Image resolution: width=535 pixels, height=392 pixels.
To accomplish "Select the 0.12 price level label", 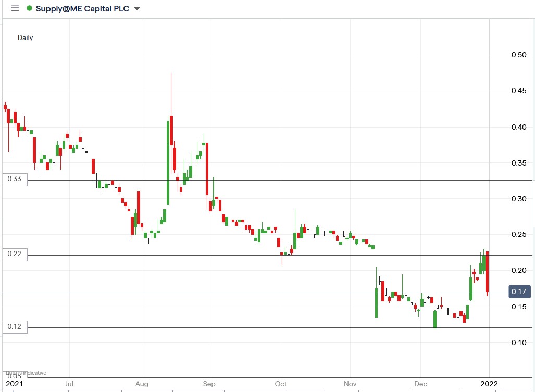I will (x=15, y=327).
